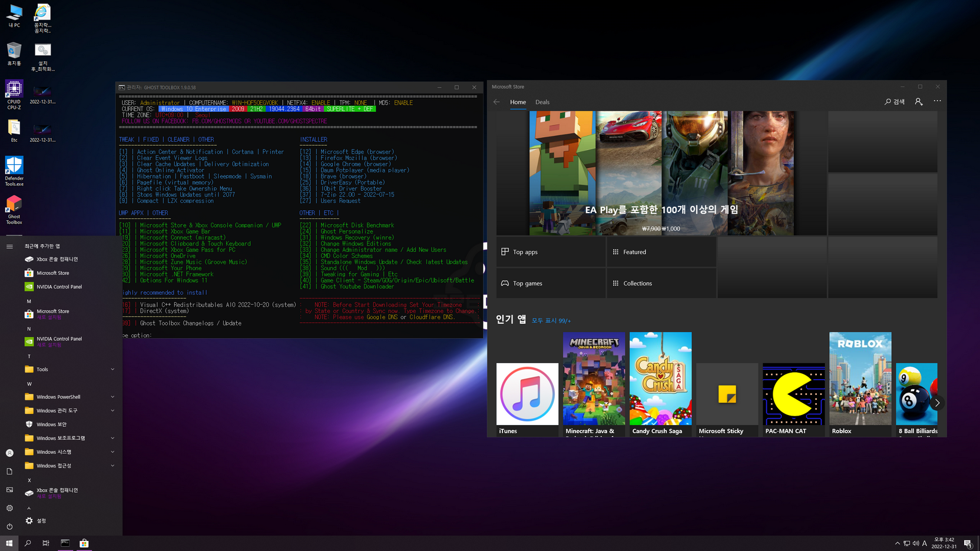Select the Deals tab in Microsoft Store

[x=542, y=102]
